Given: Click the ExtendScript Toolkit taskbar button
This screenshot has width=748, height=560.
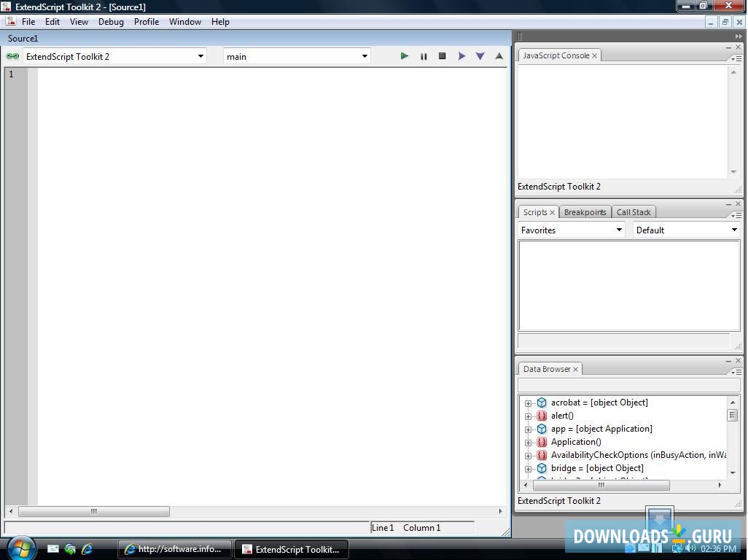Looking at the screenshot, I should pyautogui.click(x=292, y=549).
